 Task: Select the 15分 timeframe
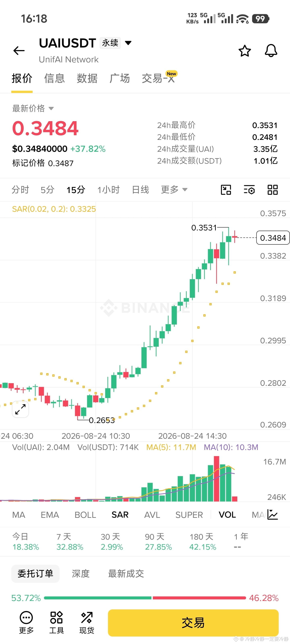point(76,190)
